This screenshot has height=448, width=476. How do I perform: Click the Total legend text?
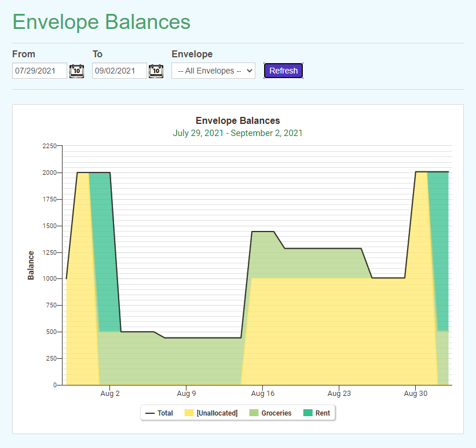point(165,413)
